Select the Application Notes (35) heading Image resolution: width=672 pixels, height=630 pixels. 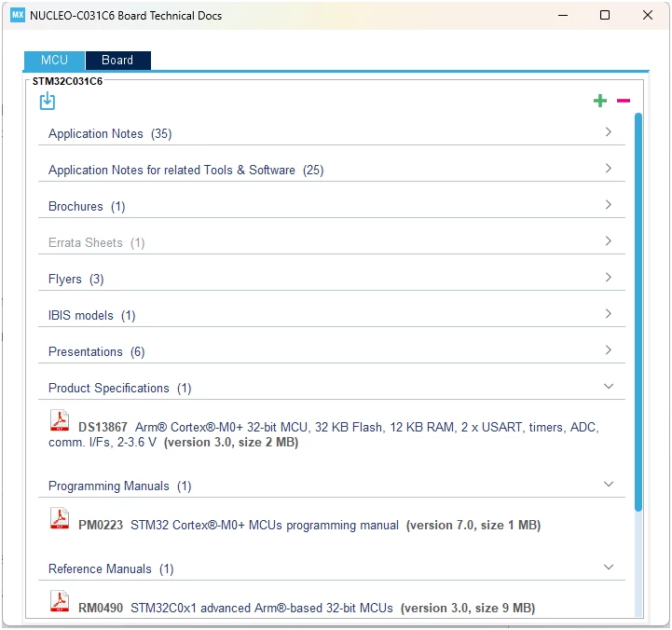pos(110,133)
